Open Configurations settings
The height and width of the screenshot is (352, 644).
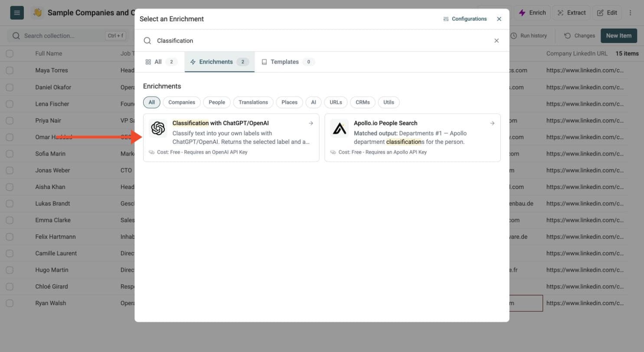click(x=465, y=19)
